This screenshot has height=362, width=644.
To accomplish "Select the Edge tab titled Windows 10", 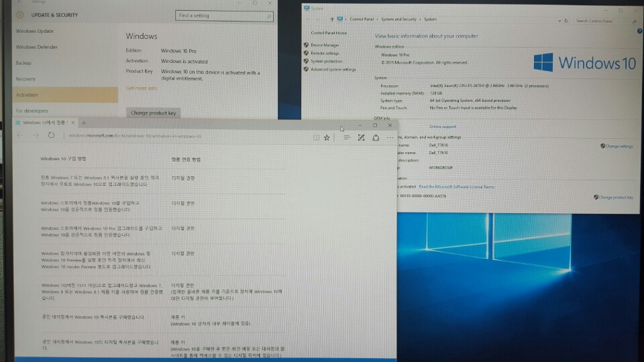I will click(x=44, y=123).
